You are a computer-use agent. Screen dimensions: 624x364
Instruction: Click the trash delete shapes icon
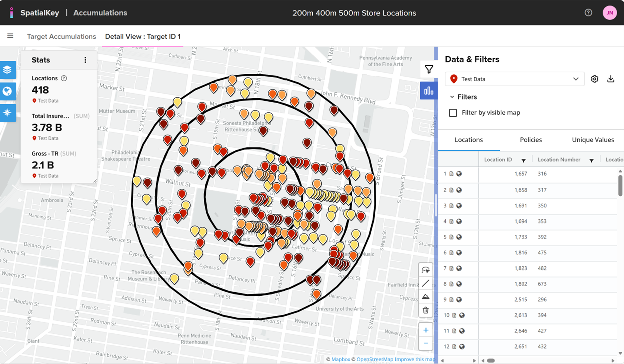(x=426, y=310)
